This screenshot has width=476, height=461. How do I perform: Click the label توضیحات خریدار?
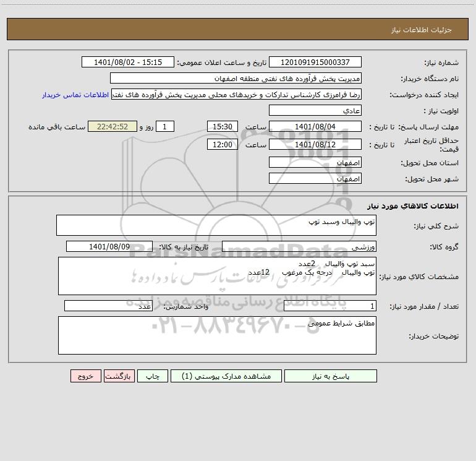point(434,336)
